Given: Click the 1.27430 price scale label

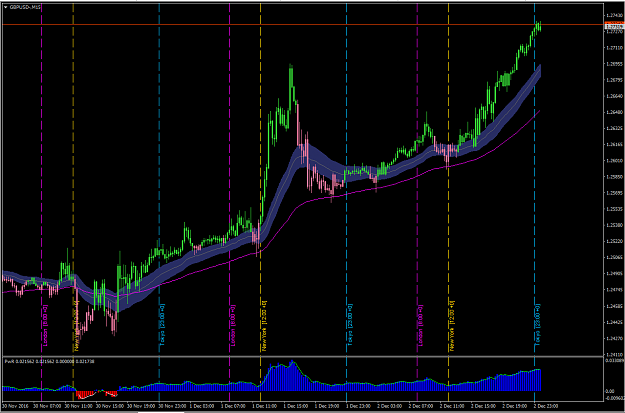Looking at the screenshot, I should [x=614, y=16].
